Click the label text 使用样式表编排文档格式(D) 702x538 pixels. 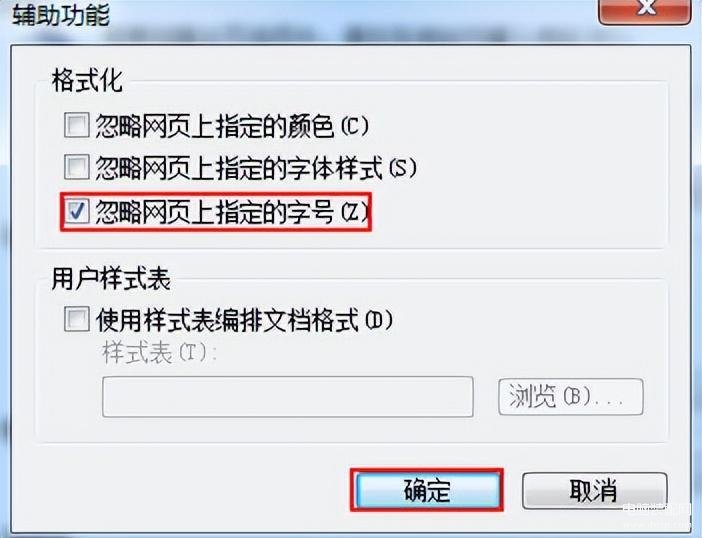pos(244,320)
